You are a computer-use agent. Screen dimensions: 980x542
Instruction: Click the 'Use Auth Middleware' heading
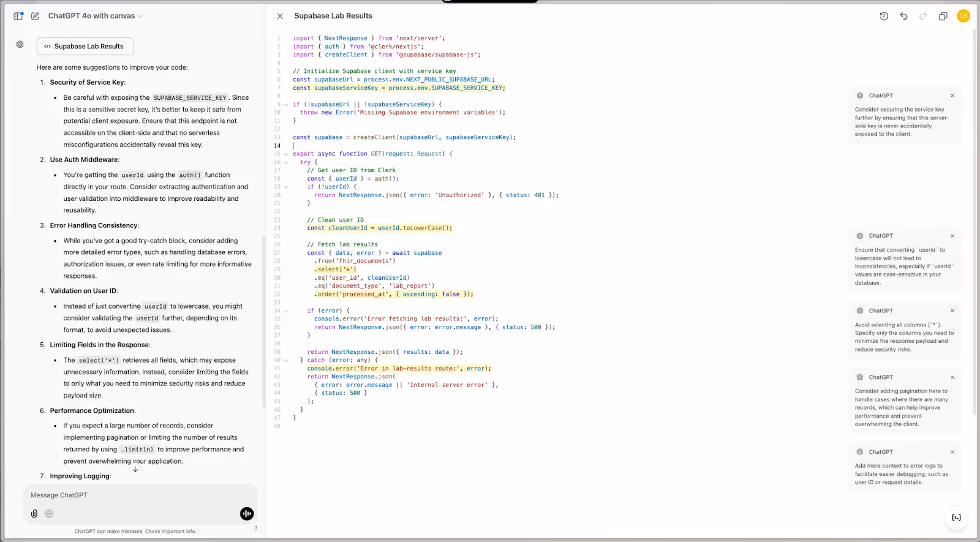point(85,160)
